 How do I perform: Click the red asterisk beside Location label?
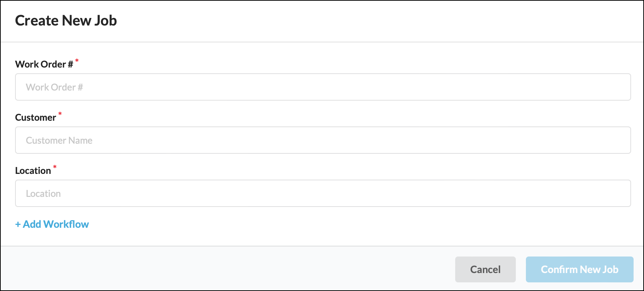[55, 167]
